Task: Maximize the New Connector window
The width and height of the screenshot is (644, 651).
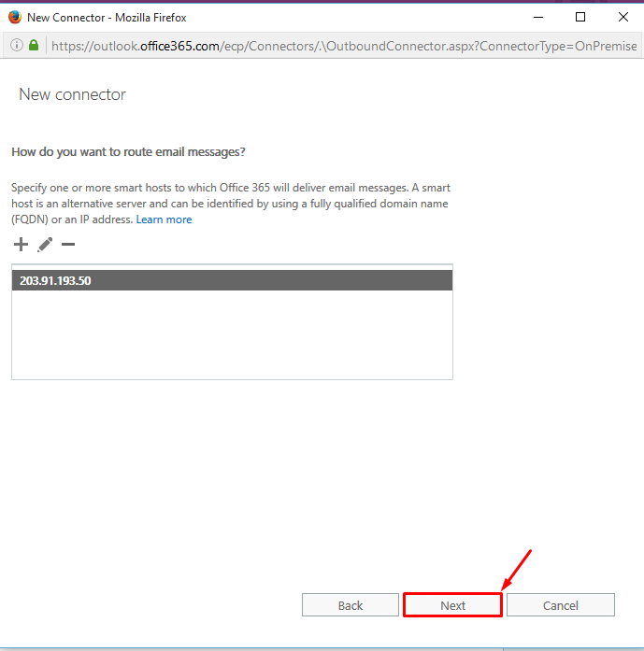Action: 580,17
